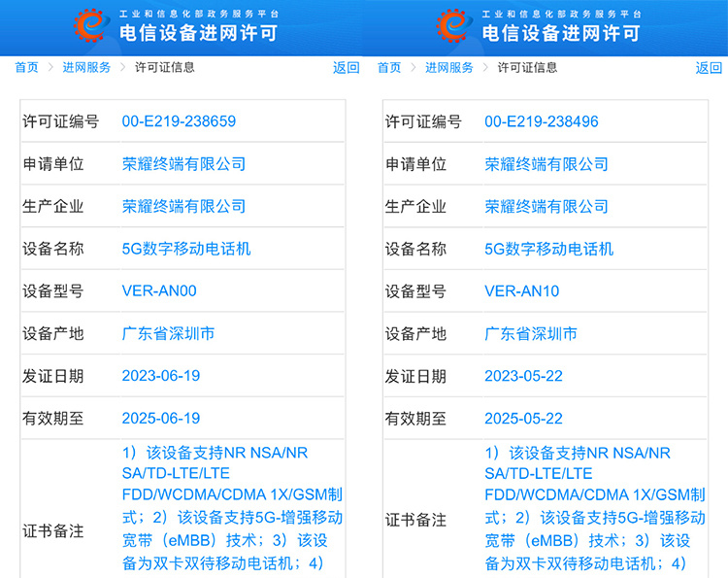728x578 pixels.
Task: Select expiry date 2025-05-22
Action: coord(524,418)
